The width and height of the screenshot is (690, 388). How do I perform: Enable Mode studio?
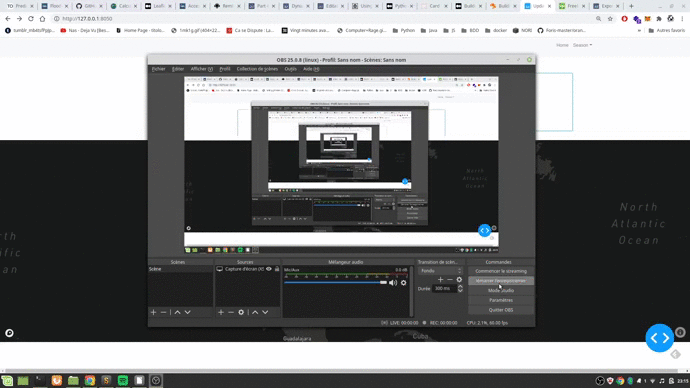point(501,290)
